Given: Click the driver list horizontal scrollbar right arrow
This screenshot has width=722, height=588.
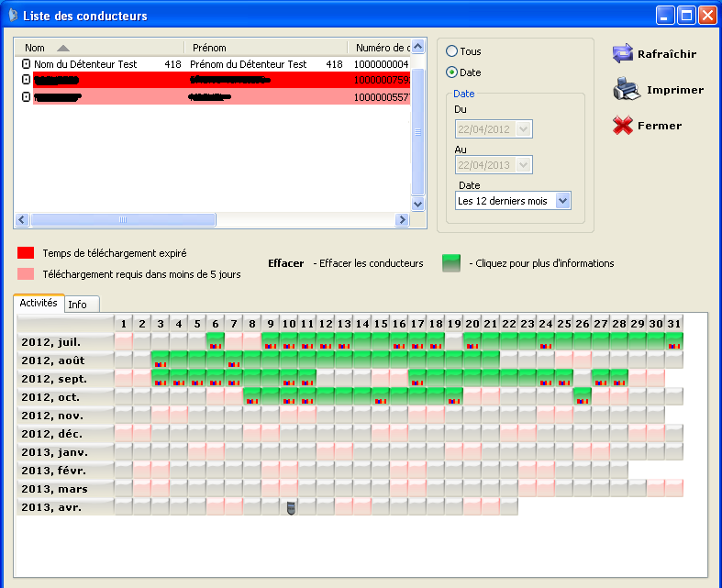Looking at the screenshot, I should (x=401, y=220).
